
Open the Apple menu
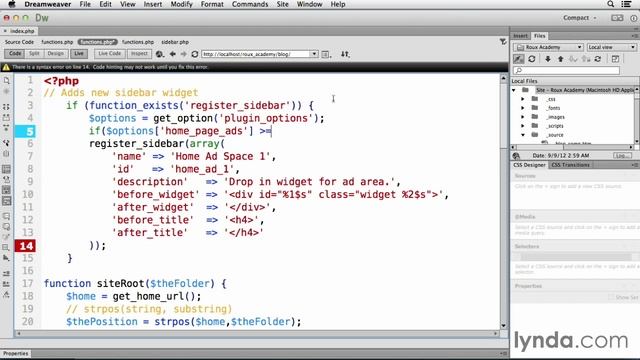[x=11, y=4]
